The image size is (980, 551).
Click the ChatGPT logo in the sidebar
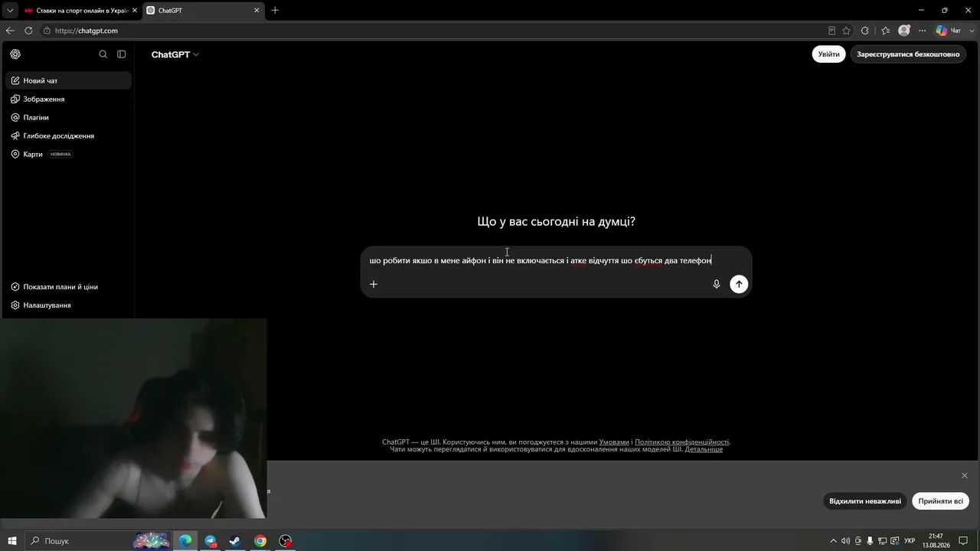pos(15,54)
